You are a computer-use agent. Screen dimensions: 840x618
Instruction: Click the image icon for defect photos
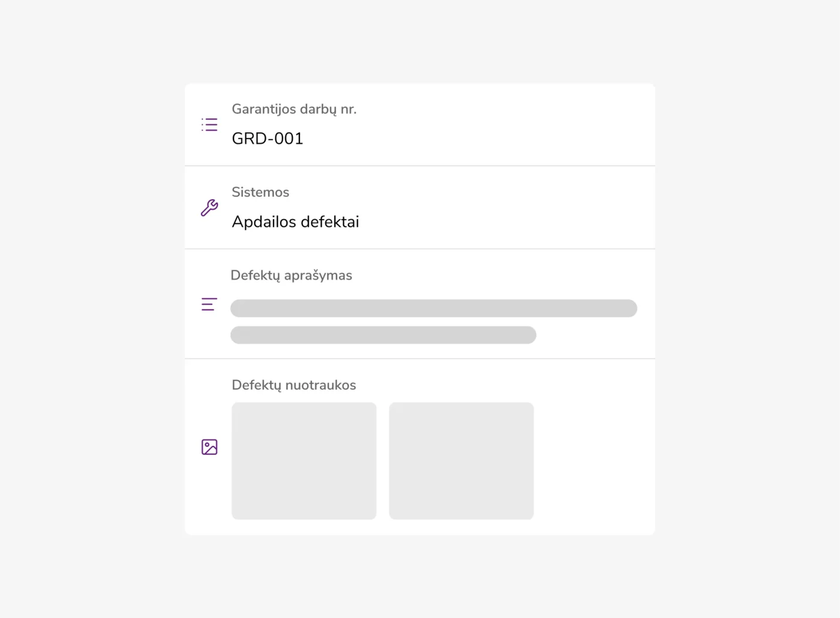[209, 447]
